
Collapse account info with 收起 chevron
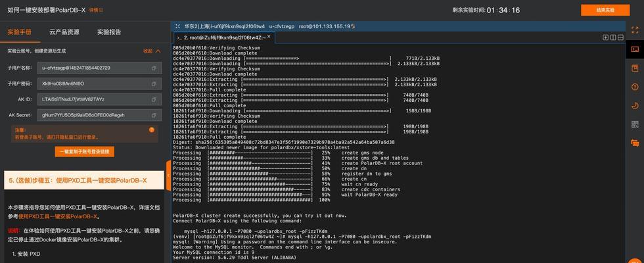(x=152, y=51)
